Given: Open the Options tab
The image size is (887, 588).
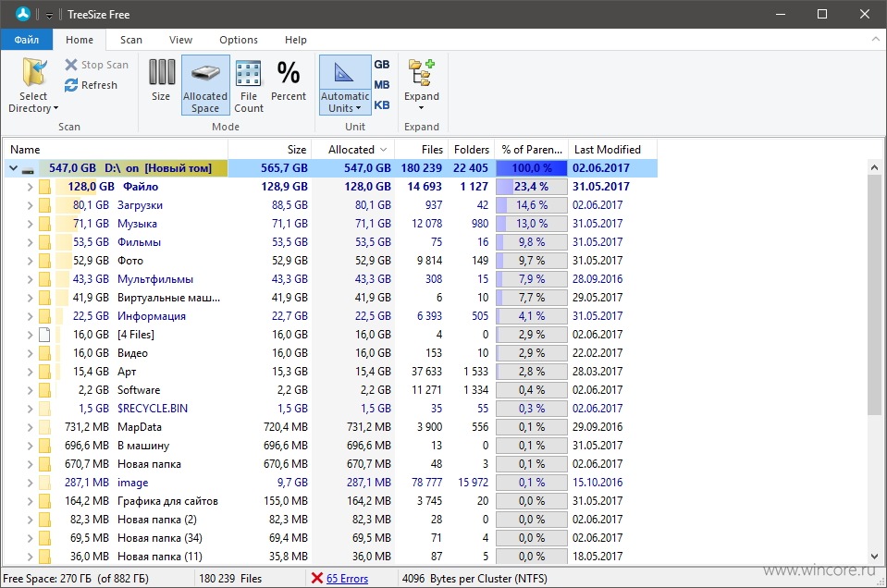Looking at the screenshot, I should click(239, 40).
